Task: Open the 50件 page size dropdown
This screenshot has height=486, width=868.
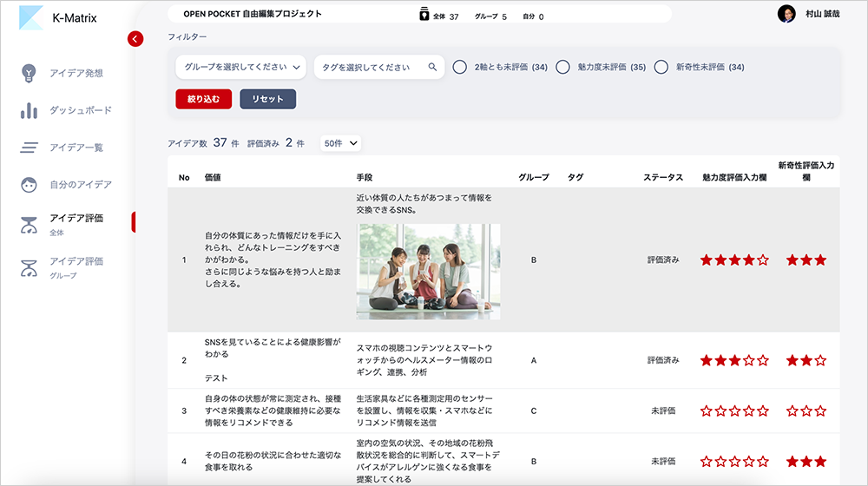Action: (340, 143)
